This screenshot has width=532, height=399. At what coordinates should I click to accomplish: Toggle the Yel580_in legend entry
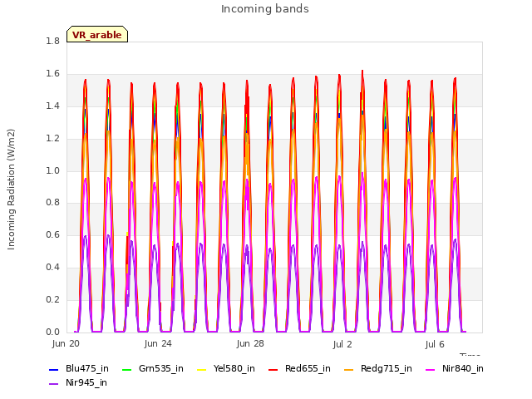point(226,369)
